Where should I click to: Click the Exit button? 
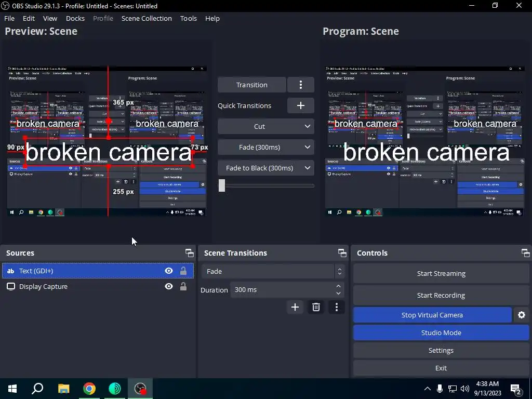pos(441,368)
